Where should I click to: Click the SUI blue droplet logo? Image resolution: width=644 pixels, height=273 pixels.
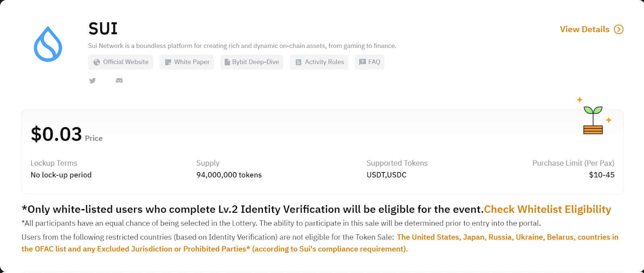point(48,44)
